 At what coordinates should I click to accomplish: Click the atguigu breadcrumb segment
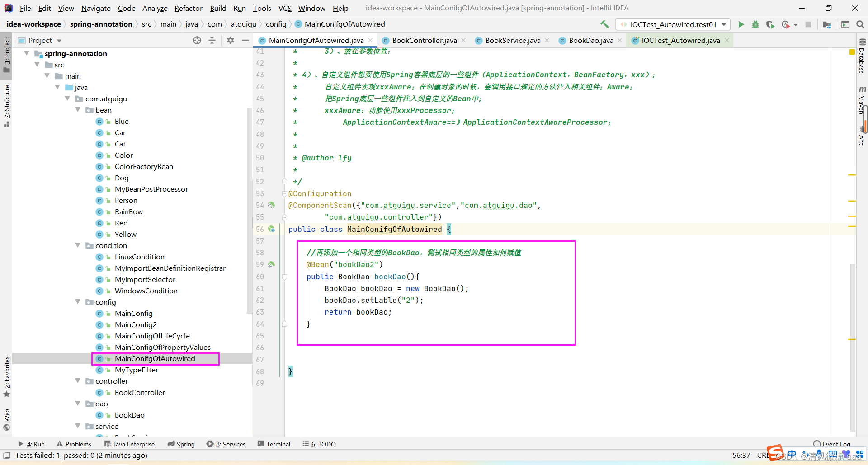pyautogui.click(x=243, y=24)
